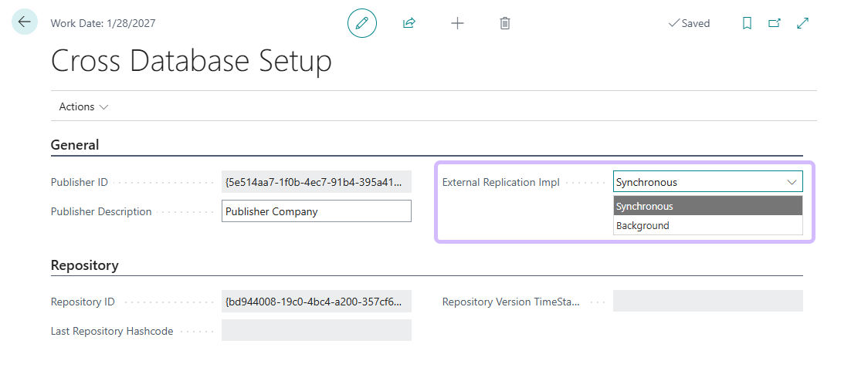Viewport: 868px width, 381px height.
Task: Bookmark this page with bookmark icon
Action: (747, 23)
